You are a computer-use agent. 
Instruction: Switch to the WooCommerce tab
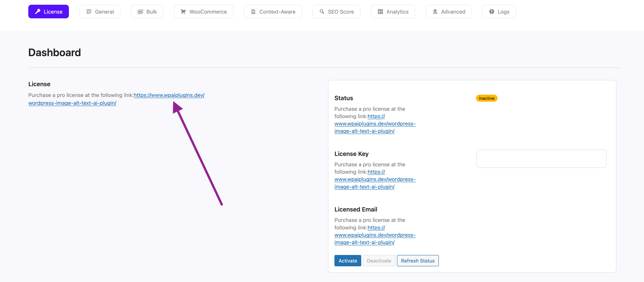pyautogui.click(x=203, y=11)
